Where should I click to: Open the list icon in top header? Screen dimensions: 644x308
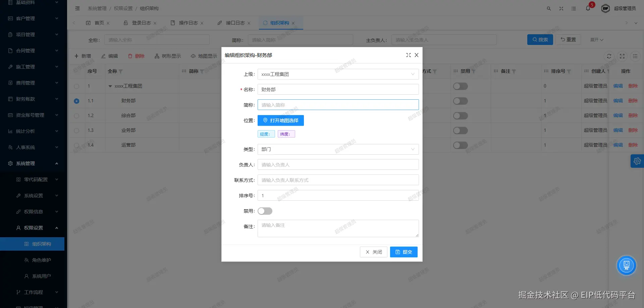[x=574, y=8]
